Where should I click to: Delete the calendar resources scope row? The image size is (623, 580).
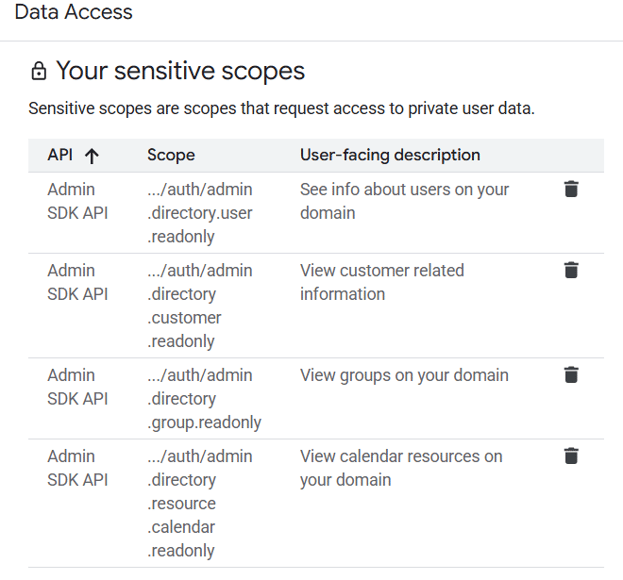coord(571,456)
